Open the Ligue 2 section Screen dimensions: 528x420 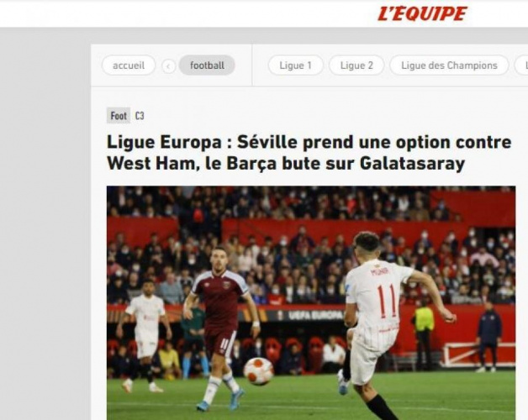(356, 66)
